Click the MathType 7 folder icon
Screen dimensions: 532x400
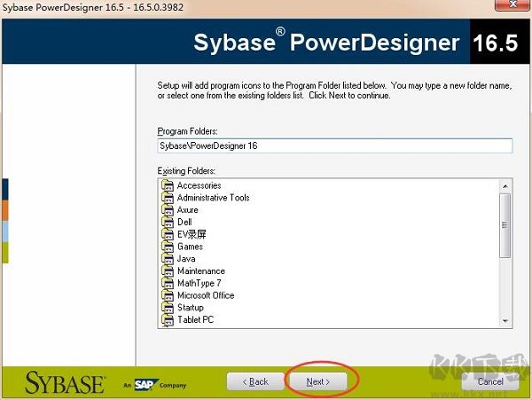click(168, 283)
